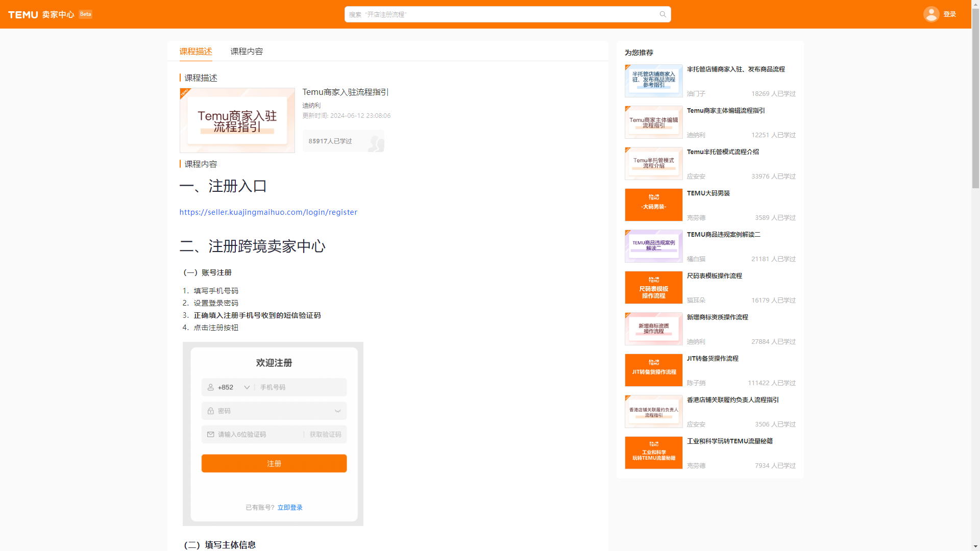This screenshot has width=980, height=551.
Task: Click 获取验证码 to request a code
Action: [324, 434]
